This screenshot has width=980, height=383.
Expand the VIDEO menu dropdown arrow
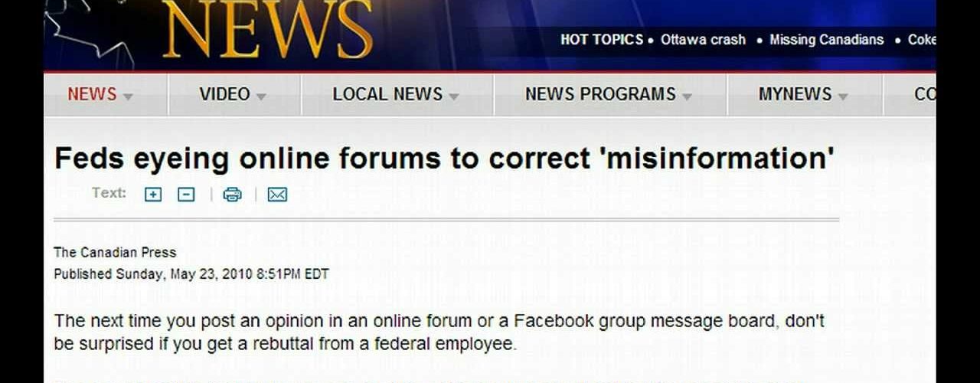261,97
